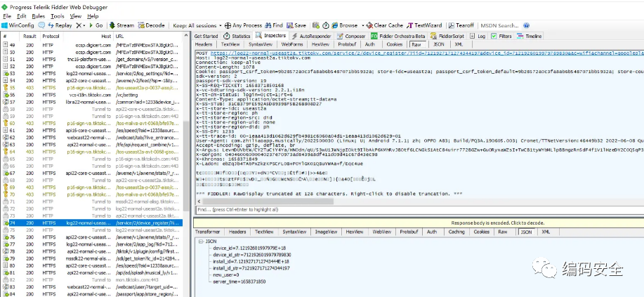644x297 pixels.
Task: Sort sessions by the Protocol column header
Action: coord(51,36)
